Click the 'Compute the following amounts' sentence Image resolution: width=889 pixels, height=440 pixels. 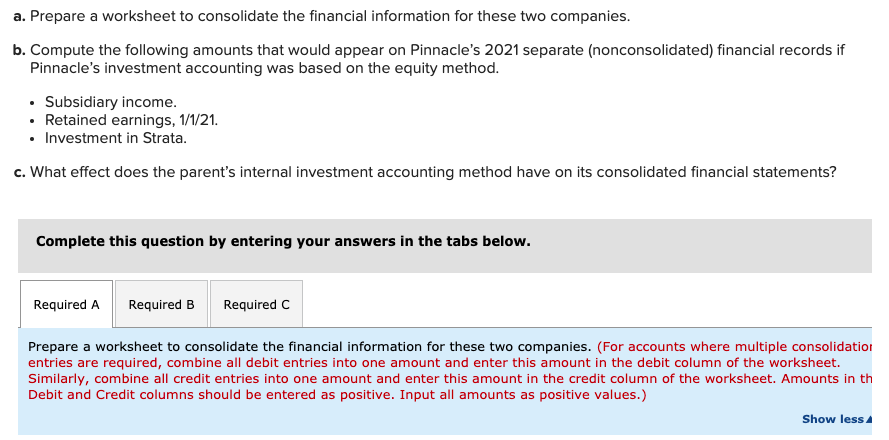point(437,60)
